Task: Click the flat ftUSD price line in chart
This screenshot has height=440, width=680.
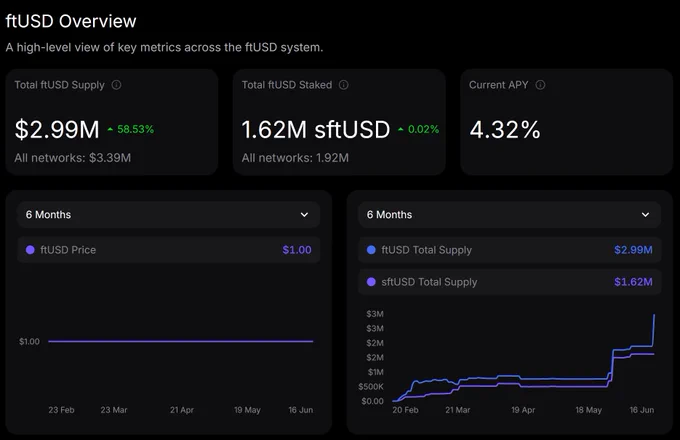Action: [x=180, y=341]
